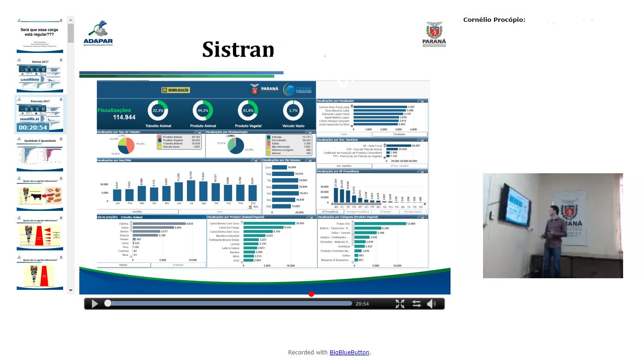Swap presentation and webcam layout
This screenshot has height=360, width=644.
(416, 304)
